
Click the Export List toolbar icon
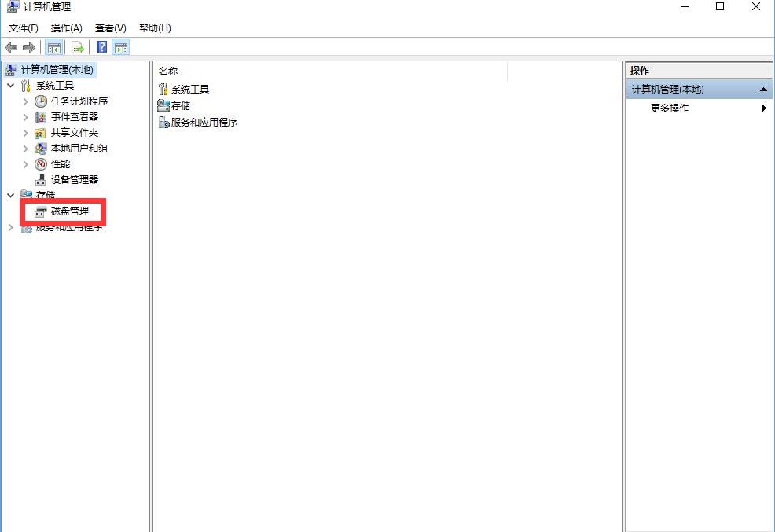78,48
